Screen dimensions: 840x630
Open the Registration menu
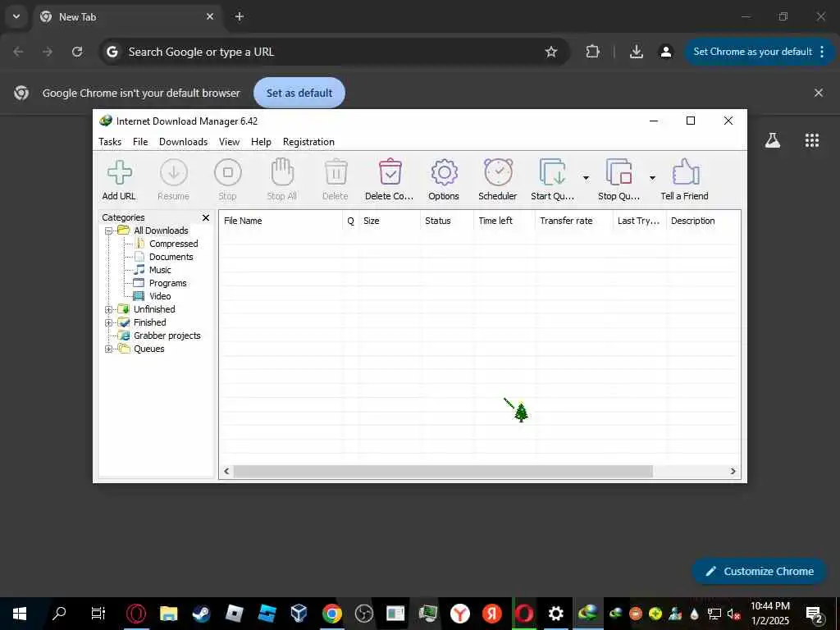pos(308,142)
